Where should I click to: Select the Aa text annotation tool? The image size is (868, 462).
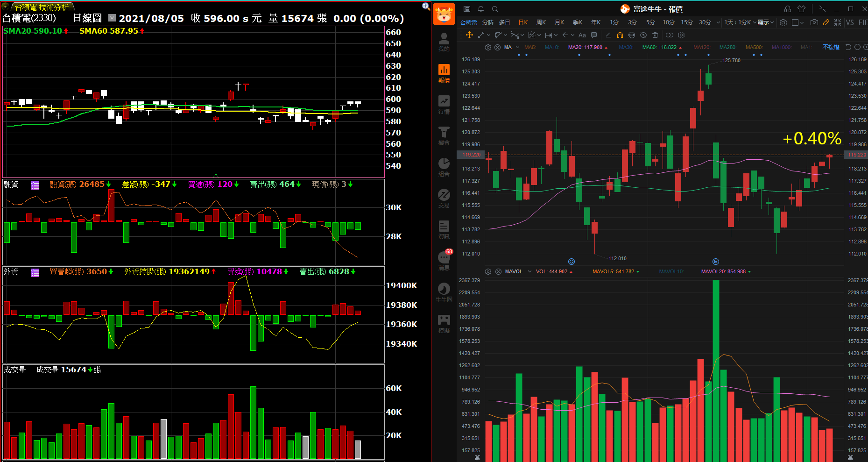[x=582, y=35]
